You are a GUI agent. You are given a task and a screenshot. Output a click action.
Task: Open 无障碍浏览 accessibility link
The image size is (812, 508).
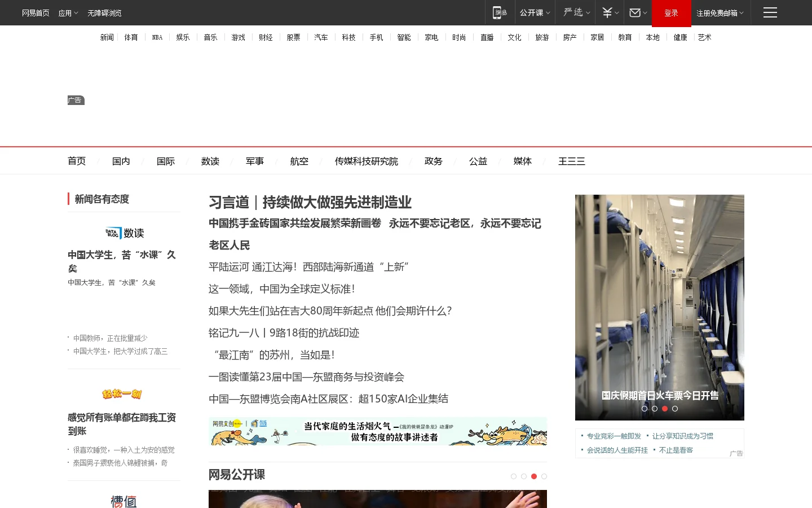point(104,13)
